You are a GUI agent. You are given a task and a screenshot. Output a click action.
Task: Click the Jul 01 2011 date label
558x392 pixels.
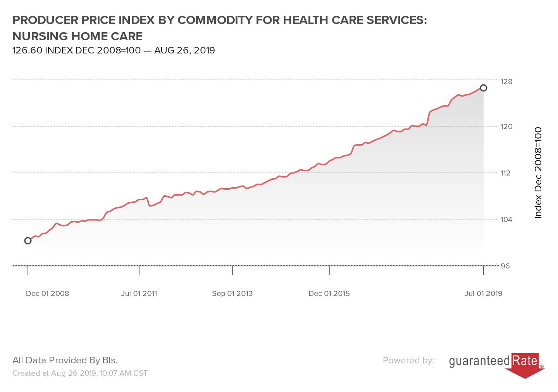pos(139,293)
